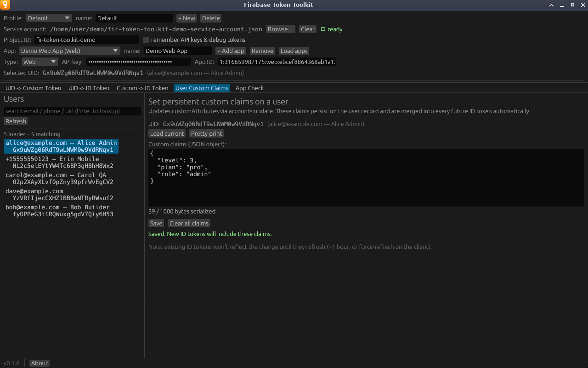Screen dimensions: 588x368
Task: Click the Project ID input field
Action: point(87,40)
